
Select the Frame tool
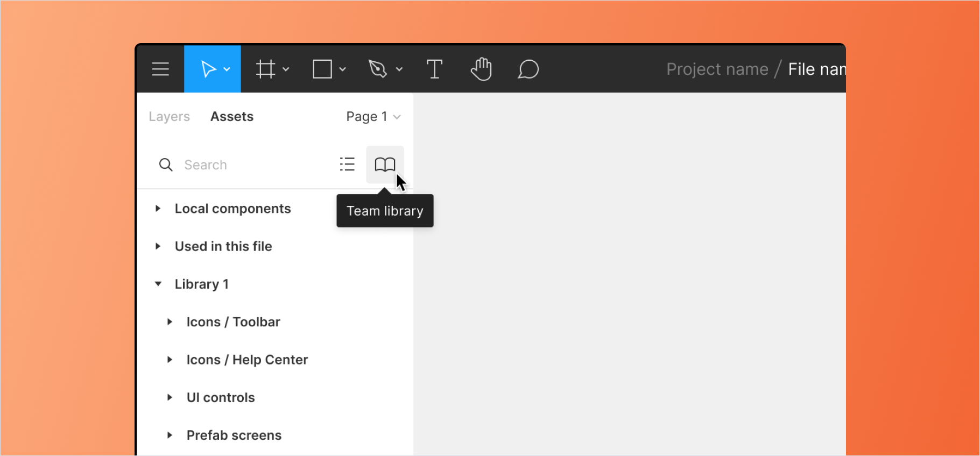[265, 69]
